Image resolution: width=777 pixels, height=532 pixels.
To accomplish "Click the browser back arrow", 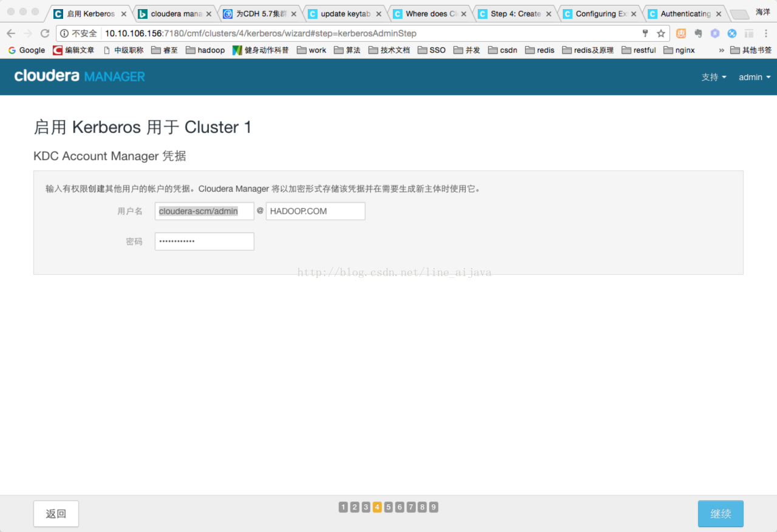I will [11, 33].
